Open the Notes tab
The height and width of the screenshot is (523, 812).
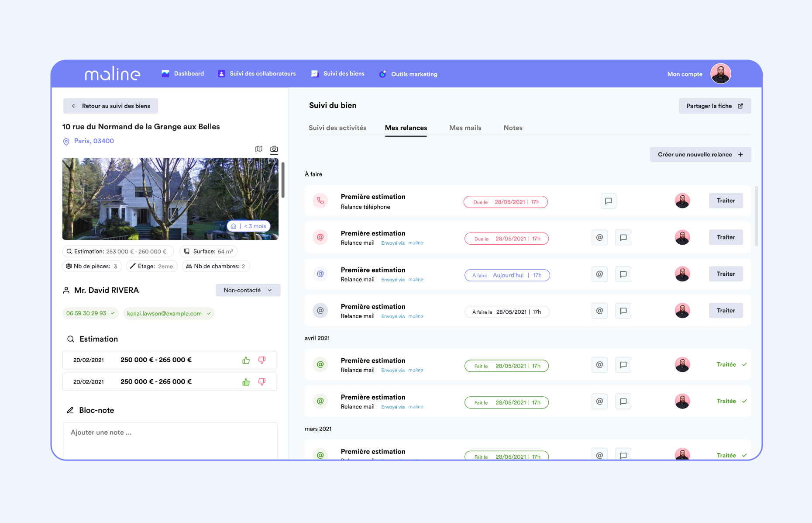click(x=513, y=128)
